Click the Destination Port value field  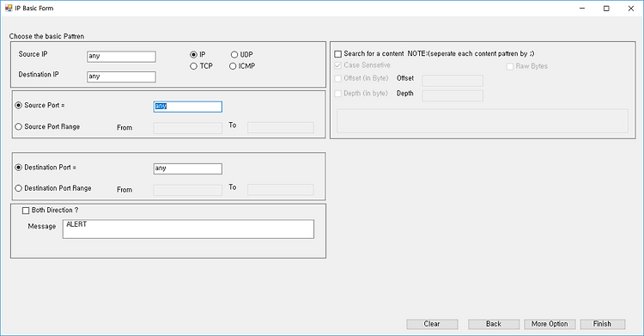(188, 168)
